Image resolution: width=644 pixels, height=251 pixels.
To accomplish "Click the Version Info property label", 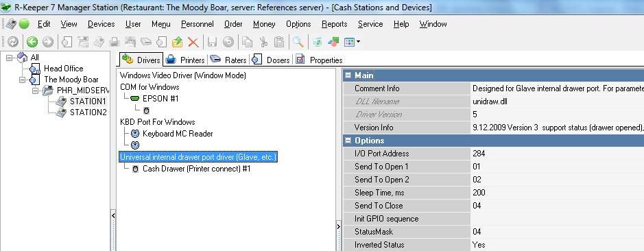I will point(374,128).
